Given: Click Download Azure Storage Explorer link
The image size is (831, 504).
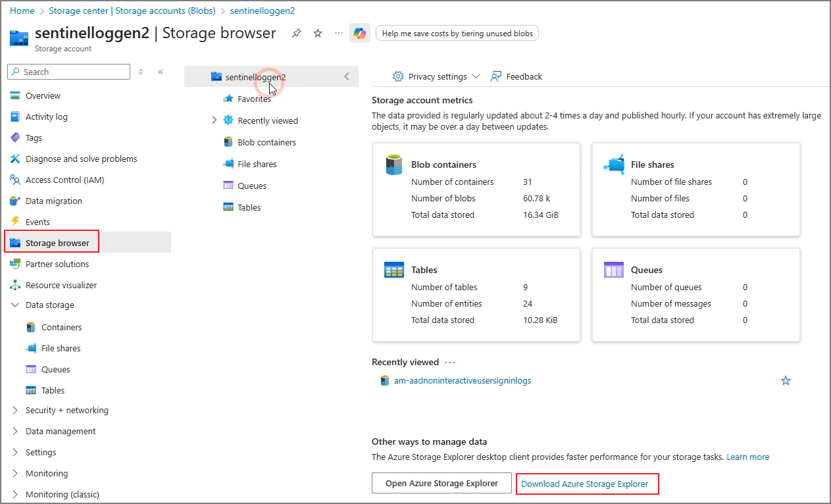Looking at the screenshot, I should [585, 484].
